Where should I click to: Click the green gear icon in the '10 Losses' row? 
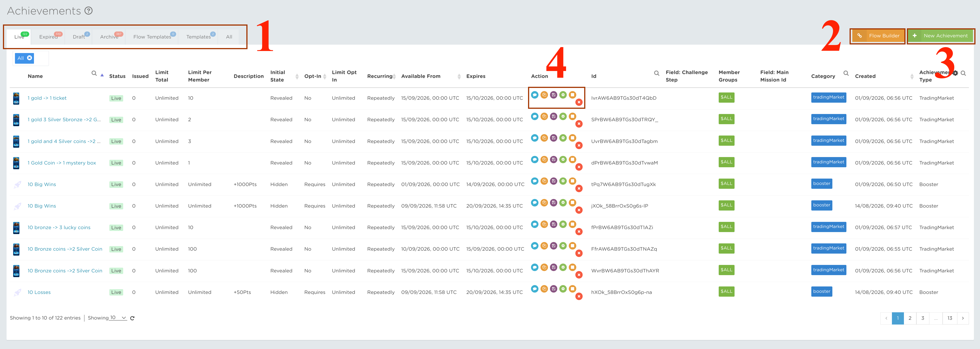[563, 289]
